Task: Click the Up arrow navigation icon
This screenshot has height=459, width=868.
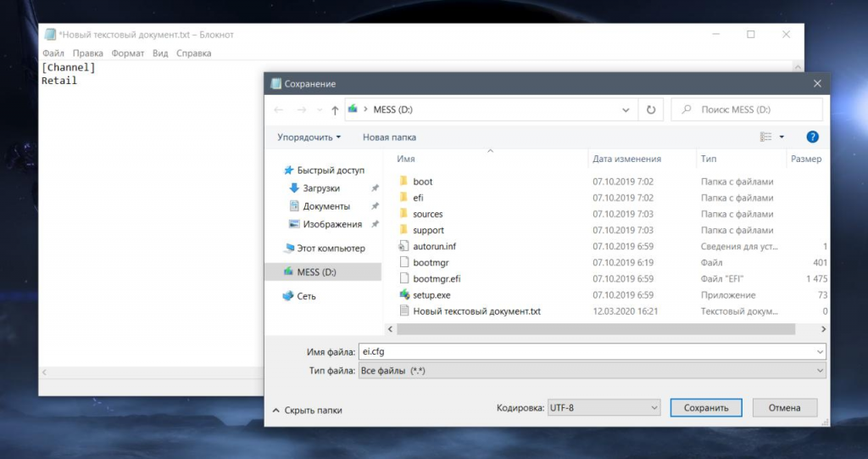Action: click(x=335, y=109)
